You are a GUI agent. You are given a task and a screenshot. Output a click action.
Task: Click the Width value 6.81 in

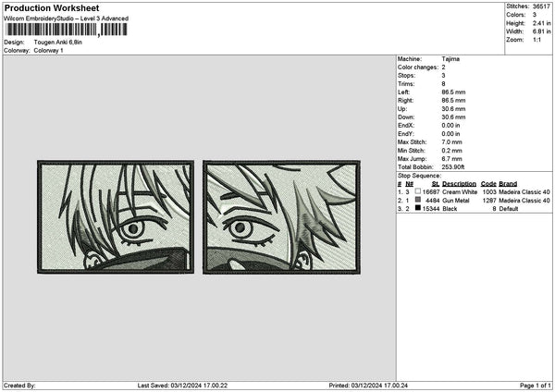[541, 31]
